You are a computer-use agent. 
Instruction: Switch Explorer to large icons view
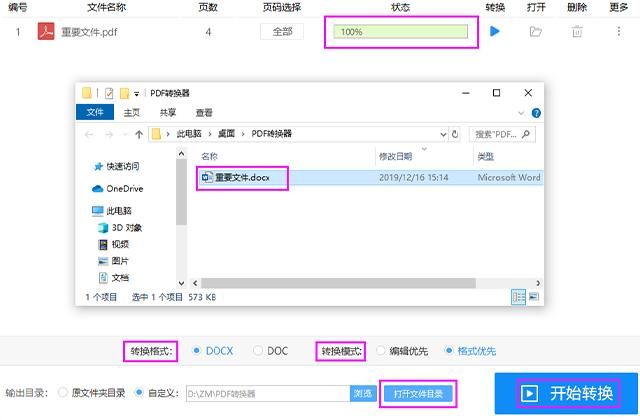point(533,297)
